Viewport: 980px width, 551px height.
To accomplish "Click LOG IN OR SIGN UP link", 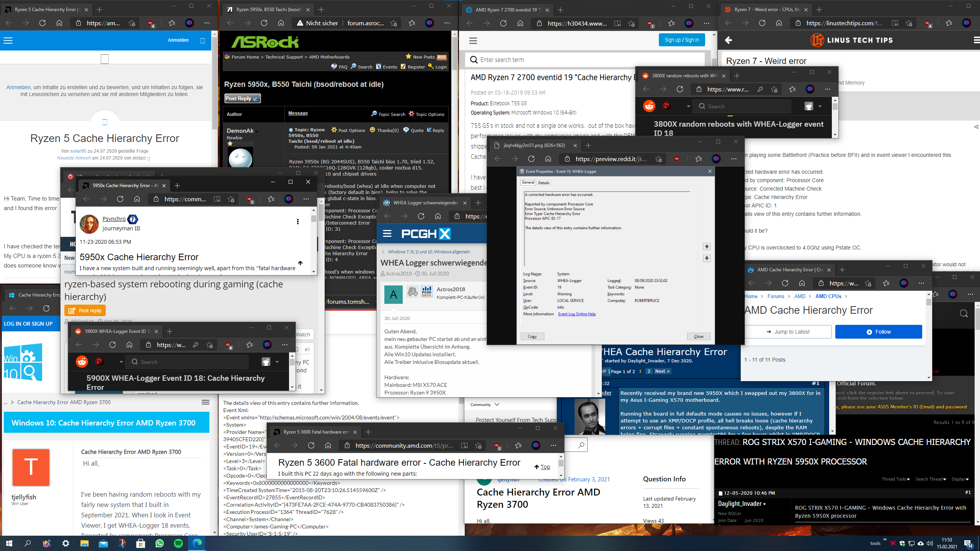I will click(28, 324).
